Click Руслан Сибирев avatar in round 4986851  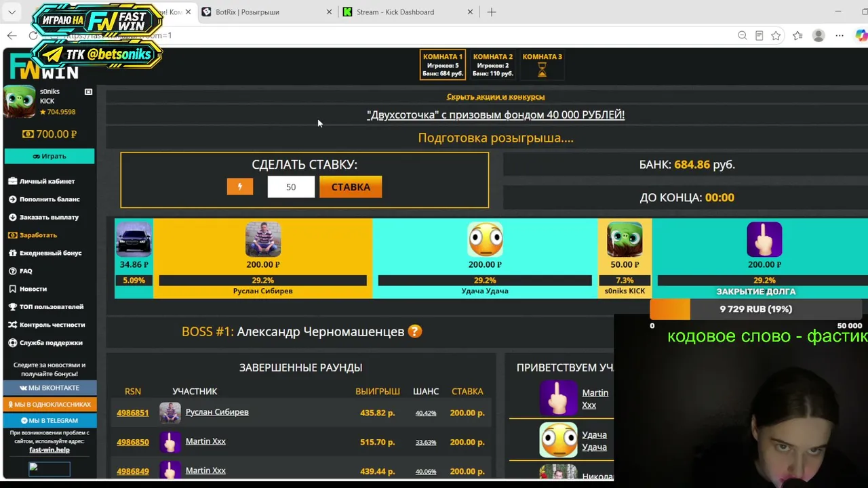click(x=170, y=412)
